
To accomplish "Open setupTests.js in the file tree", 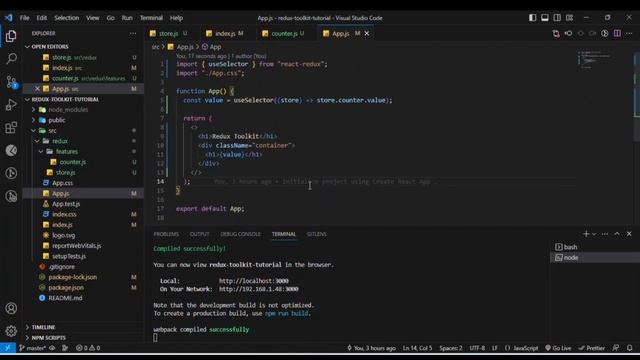I will pos(69,256).
